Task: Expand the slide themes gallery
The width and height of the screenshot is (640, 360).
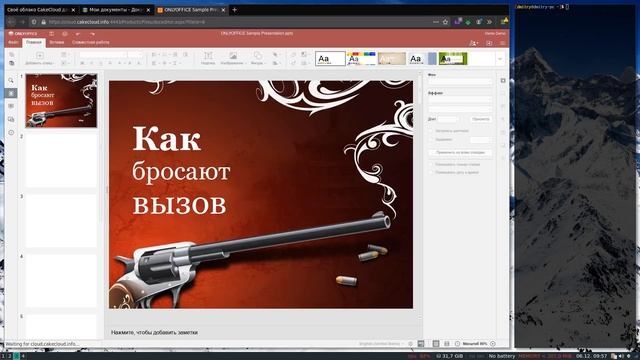Action: tap(500, 59)
